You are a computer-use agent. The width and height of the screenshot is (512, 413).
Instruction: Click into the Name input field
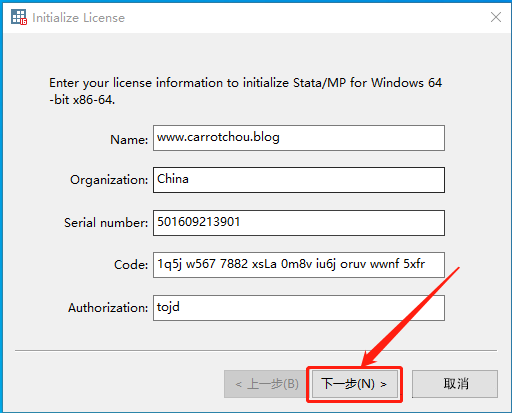(299, 138)
